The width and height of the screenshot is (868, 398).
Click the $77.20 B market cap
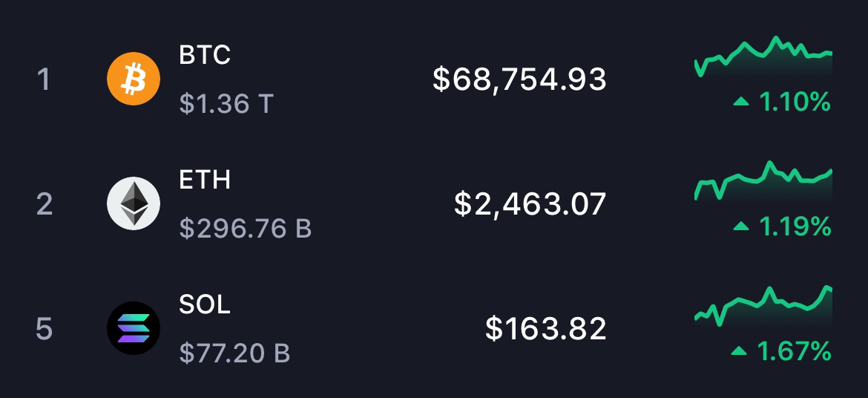tap(234, 353)
